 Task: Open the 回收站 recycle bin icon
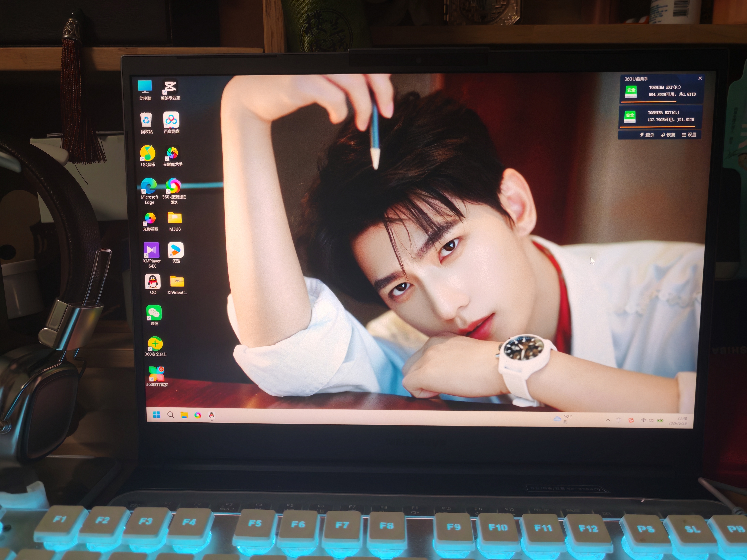click(146, 123)
